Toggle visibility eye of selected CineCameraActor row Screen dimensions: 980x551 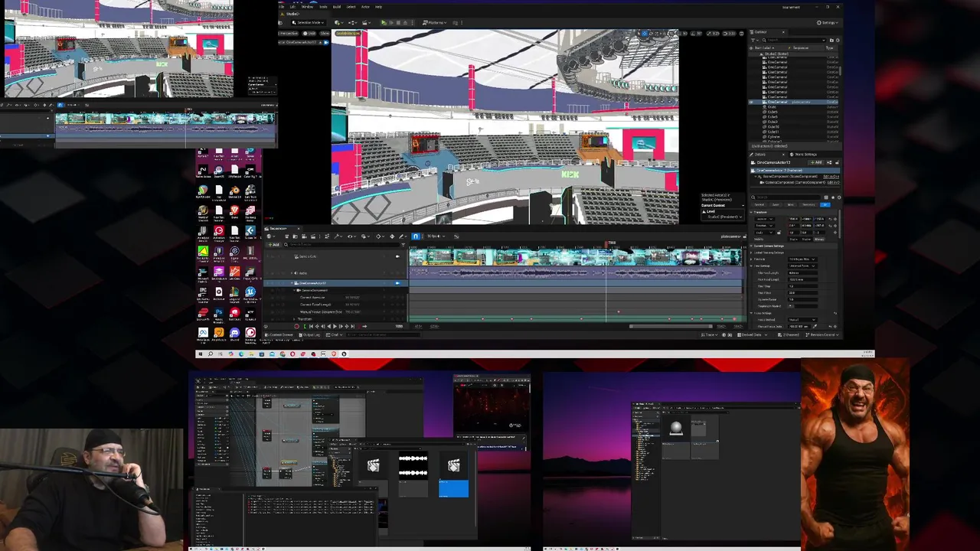[751, 102]
